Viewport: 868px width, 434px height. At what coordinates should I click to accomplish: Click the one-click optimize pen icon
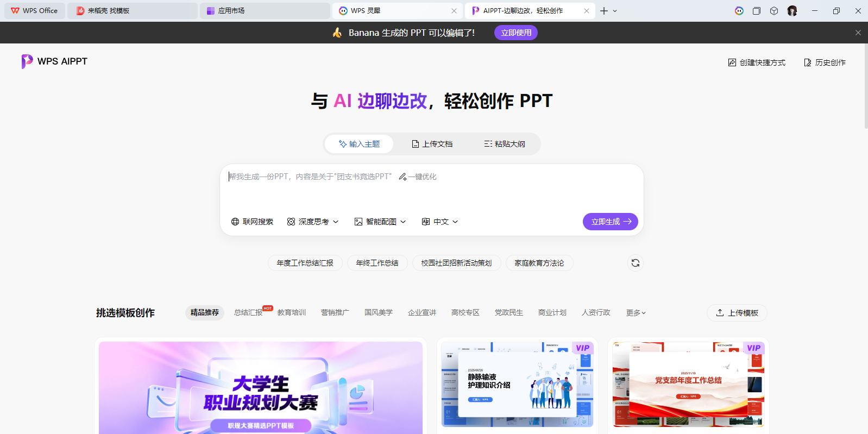(x=403, y=177)
